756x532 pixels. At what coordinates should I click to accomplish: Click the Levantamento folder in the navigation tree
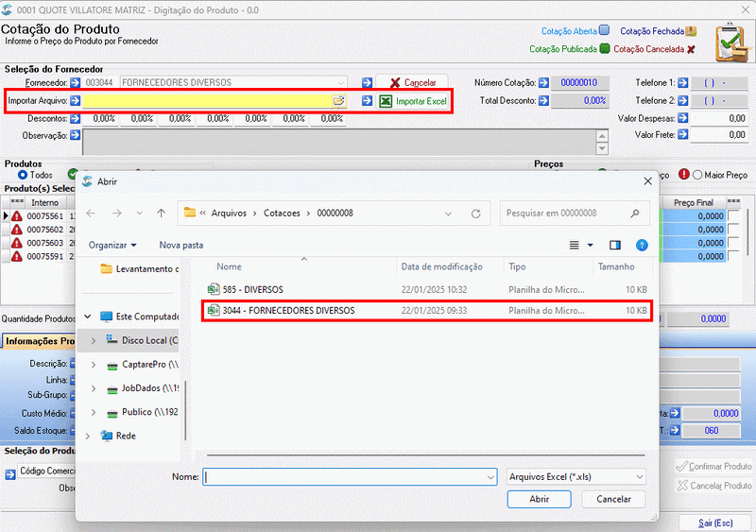point(139,268)
